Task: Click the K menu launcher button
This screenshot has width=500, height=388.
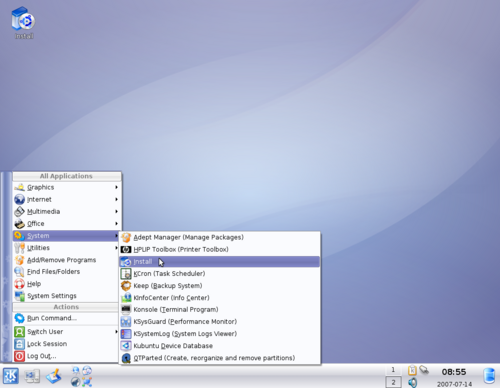Action: point(11,376)
